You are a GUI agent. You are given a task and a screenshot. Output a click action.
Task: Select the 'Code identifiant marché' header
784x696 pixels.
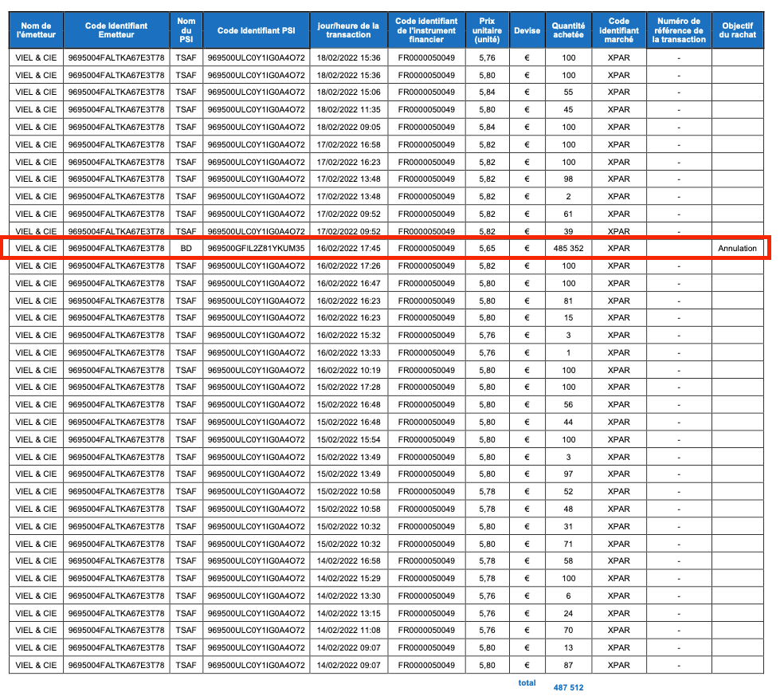click(618, 30)
